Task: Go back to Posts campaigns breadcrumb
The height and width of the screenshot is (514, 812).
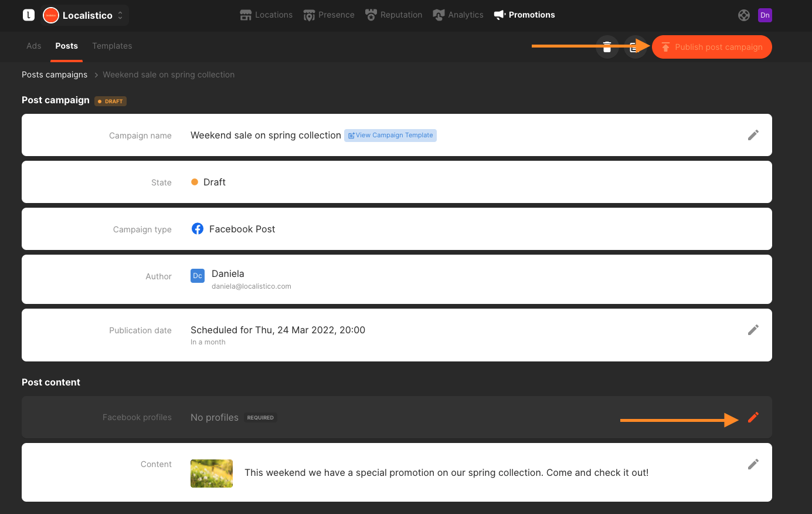Action: [55, 75]
